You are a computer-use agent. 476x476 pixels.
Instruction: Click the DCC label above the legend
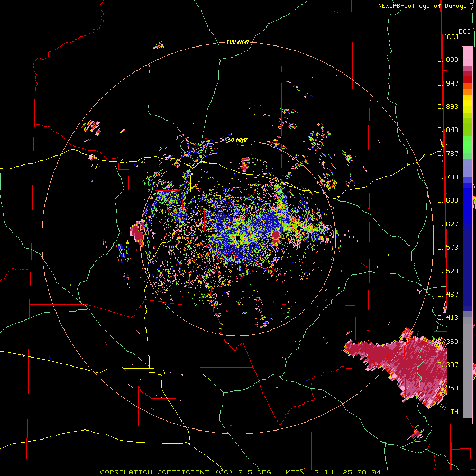click(x=465, y=32)
